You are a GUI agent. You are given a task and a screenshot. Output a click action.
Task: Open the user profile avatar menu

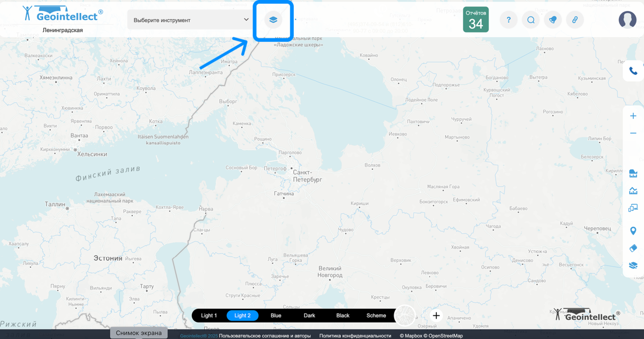(x=627, y=20)
